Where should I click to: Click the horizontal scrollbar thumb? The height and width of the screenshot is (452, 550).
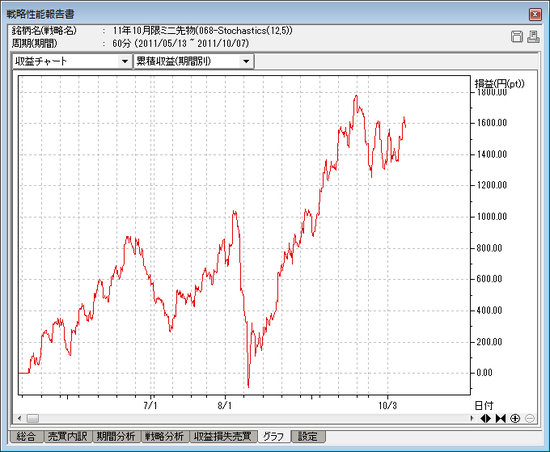pyautogui.click(x=33, y=418)
